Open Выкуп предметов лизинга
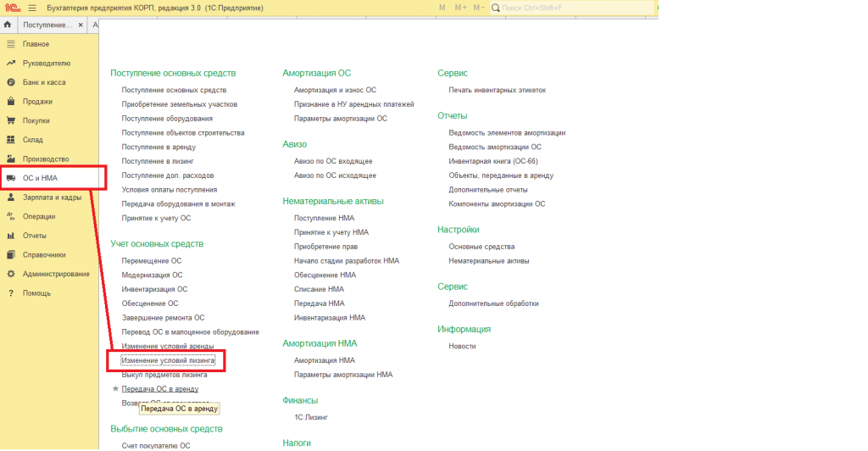Screen dimensions: 868x451 (x=164, y=375)
